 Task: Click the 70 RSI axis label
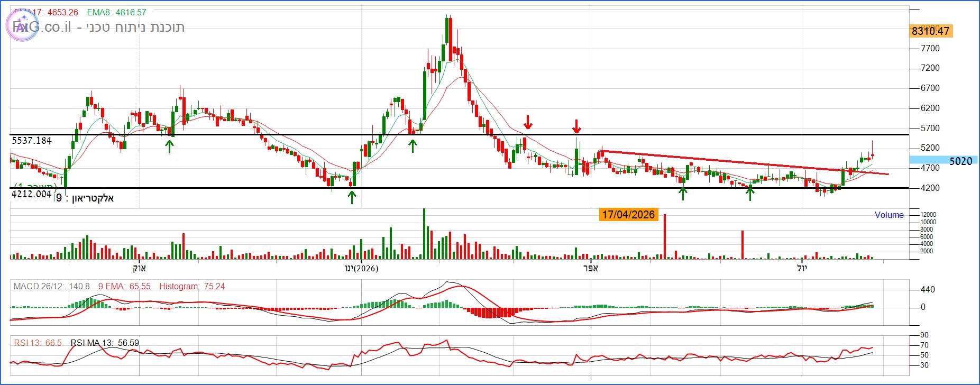pos(924,345)
